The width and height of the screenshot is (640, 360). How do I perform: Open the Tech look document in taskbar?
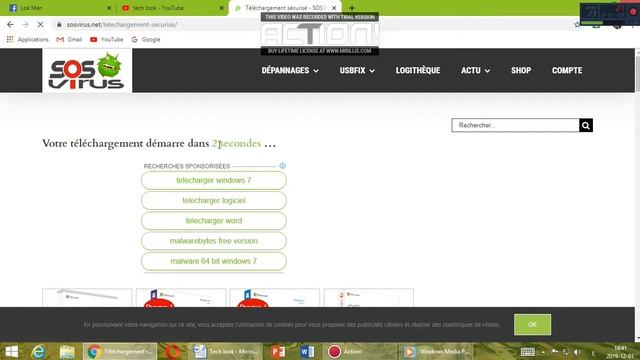[x=226, y=351]
